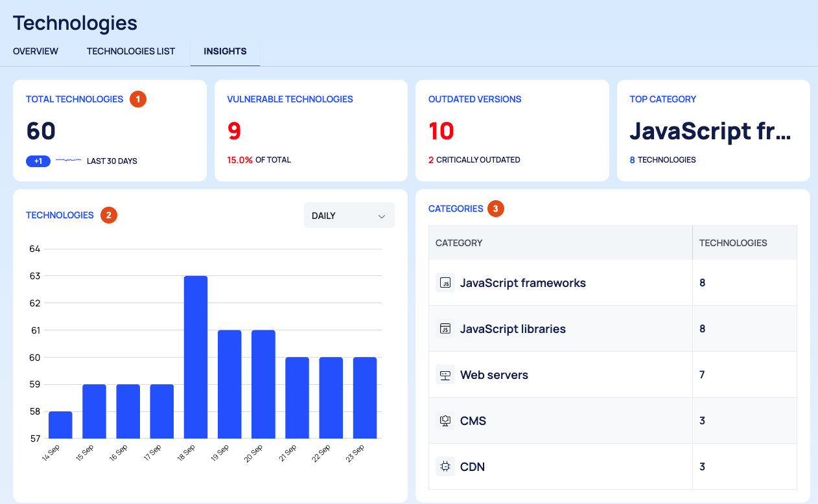The height and width of the screenshot is (504, 818).
Task: Open the JavaScript frameworks category row
Action: 613,283
